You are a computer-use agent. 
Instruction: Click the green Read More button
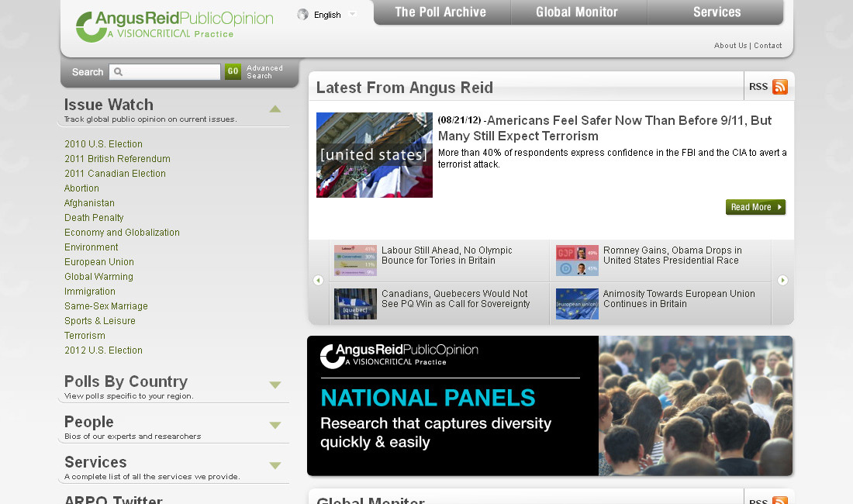pos(755,207)
